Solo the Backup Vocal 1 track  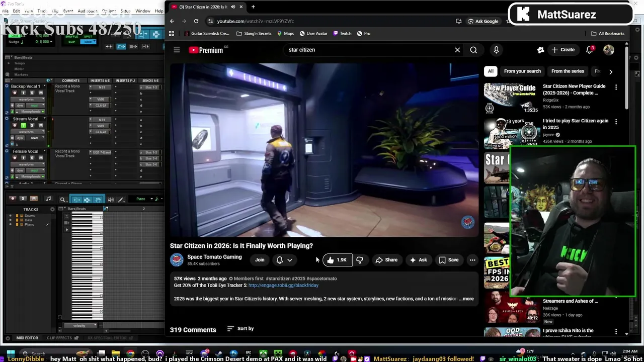[x=32, y=93]
